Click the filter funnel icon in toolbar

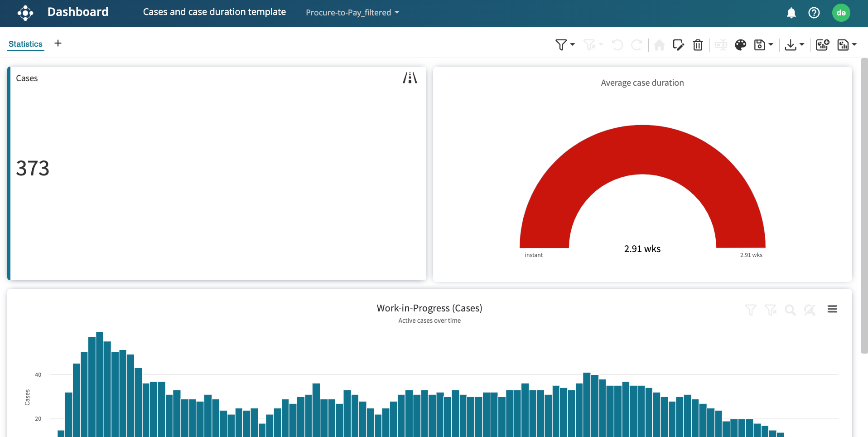click(561, 44)
